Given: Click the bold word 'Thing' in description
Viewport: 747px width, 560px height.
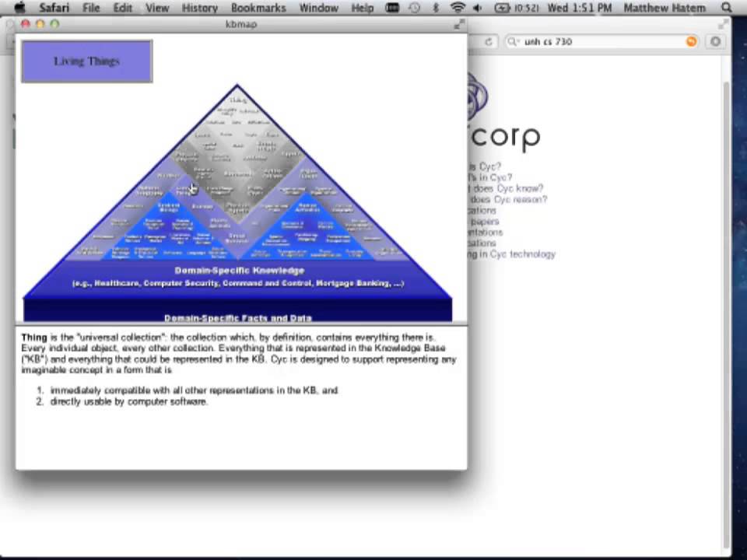Looking at the screenshot, I should (x=33, y=338).
